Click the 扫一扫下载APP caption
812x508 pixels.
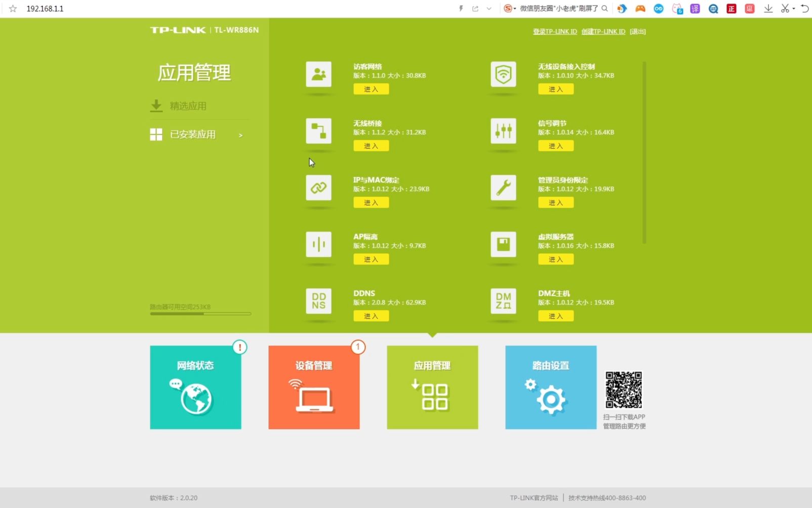(624, 417)
